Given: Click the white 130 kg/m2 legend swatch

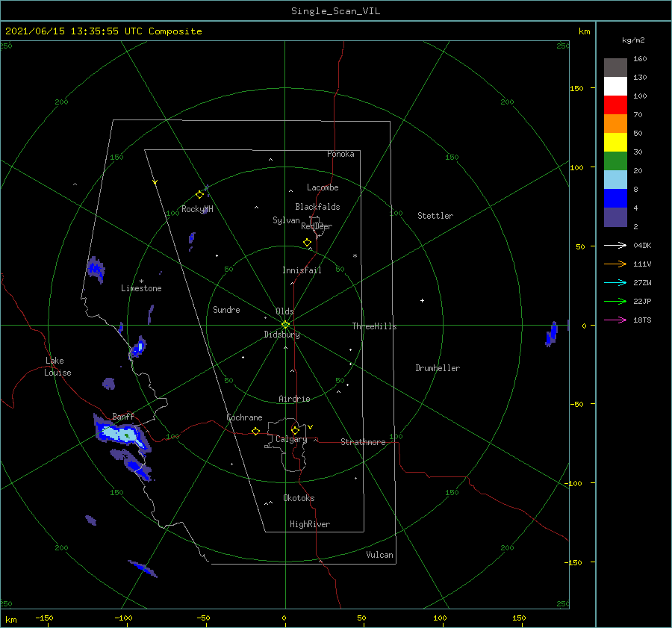Looking at the screenshot, I should (615, 87).
